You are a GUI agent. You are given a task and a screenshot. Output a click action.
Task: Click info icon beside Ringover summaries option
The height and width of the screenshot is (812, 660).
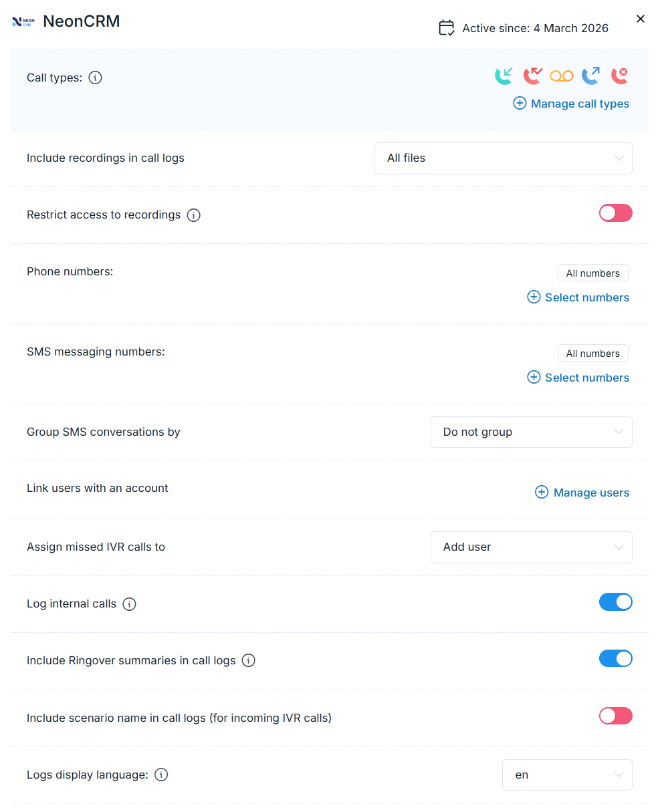pyautogui.click(x=249, y=661)
